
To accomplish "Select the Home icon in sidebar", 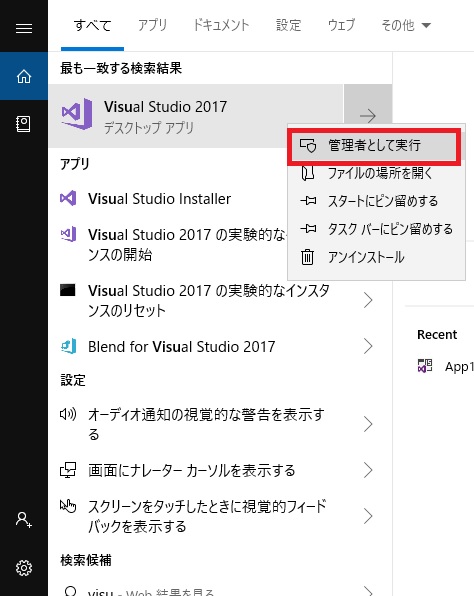I will click(24, 76).
